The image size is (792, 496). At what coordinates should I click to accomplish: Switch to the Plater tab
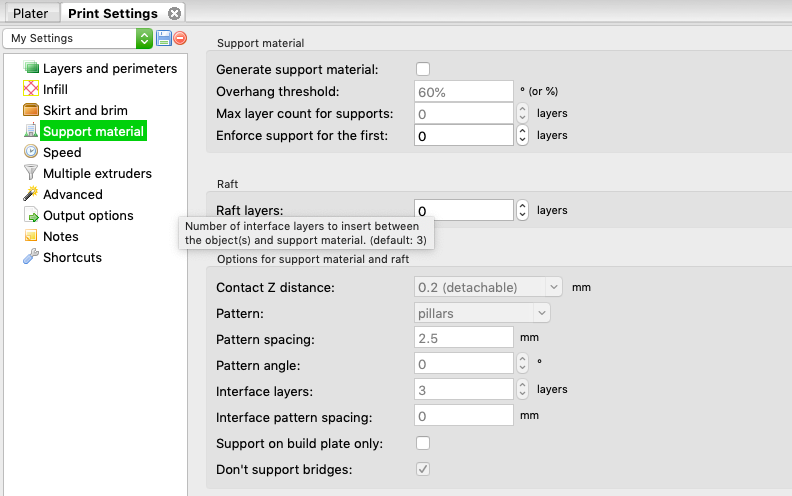pyautogui.click(x=30, y=13)
